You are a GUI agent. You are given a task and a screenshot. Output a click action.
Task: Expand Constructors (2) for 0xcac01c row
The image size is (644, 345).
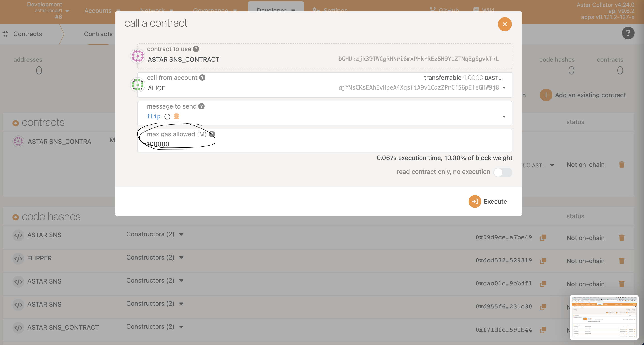pyautogui.click(x=155, y=281)
